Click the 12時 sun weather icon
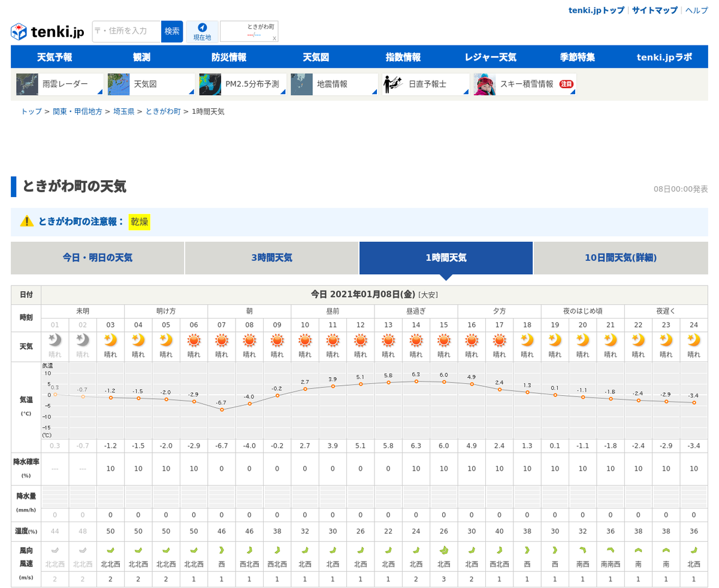719x588 pixels. coord(360,341)
